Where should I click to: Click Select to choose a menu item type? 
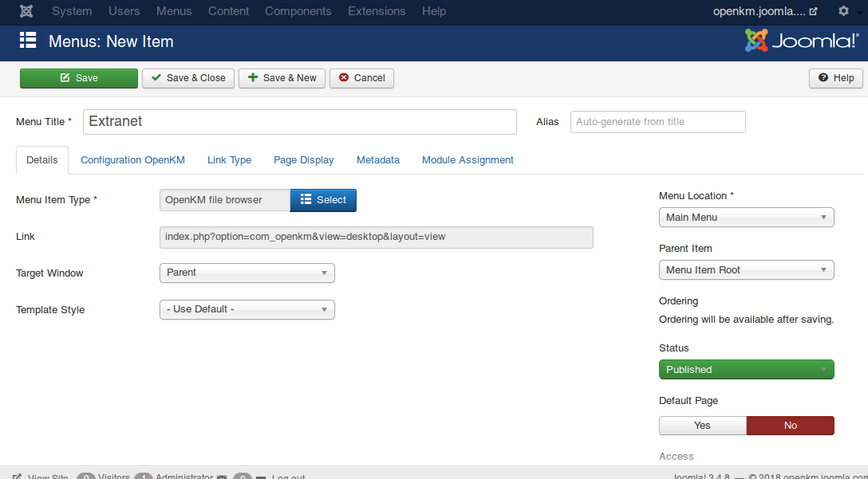click(323, 200)
